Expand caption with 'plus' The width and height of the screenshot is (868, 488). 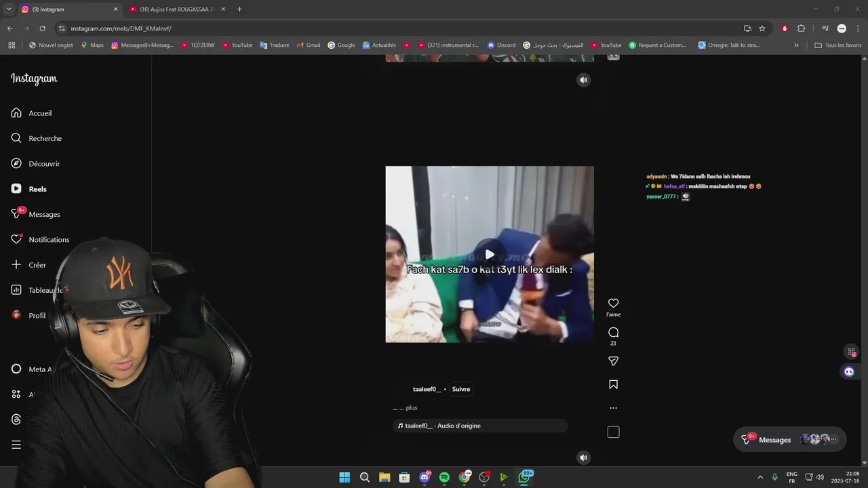(412, 408)
